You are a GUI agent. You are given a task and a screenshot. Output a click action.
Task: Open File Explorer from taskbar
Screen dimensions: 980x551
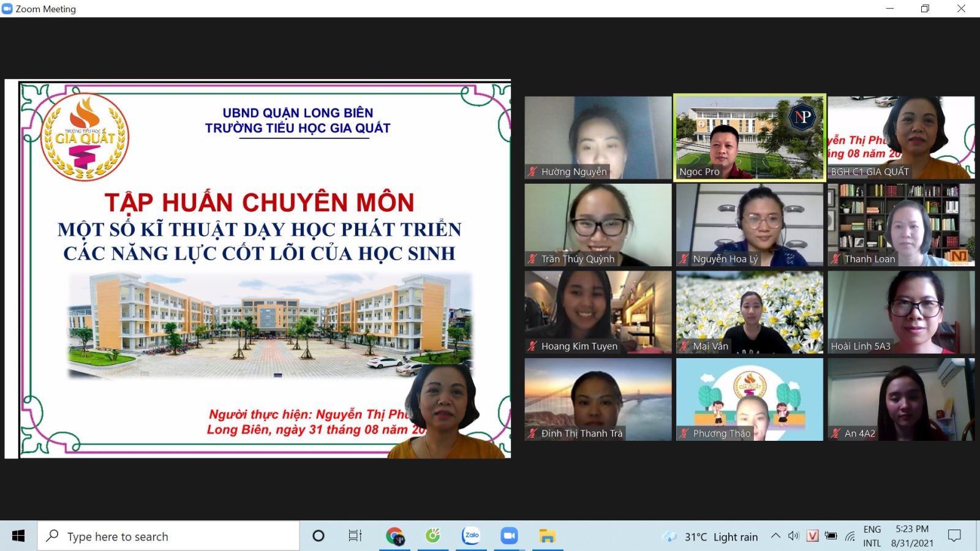click(x=547, y=536)
